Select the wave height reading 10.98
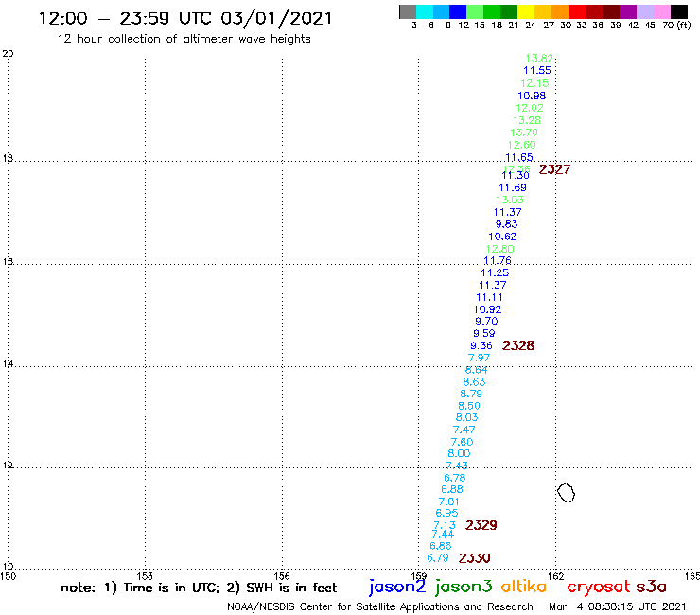Screen dimensions: 700x615 [532, 96]
